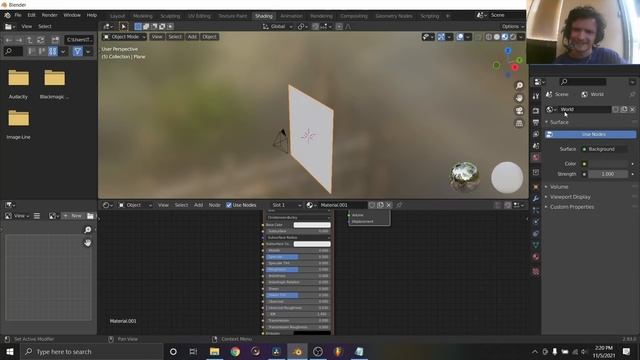Expand the Volume panel

point(559,187)
